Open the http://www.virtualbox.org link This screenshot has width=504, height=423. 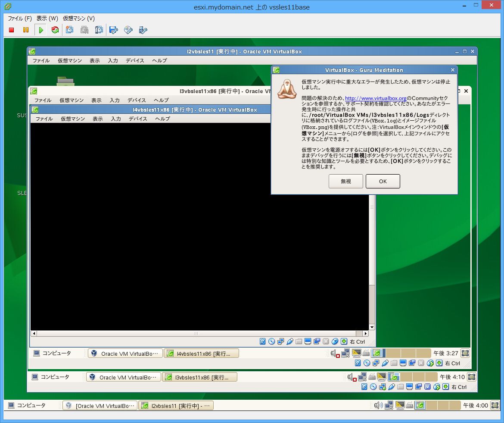376,98
